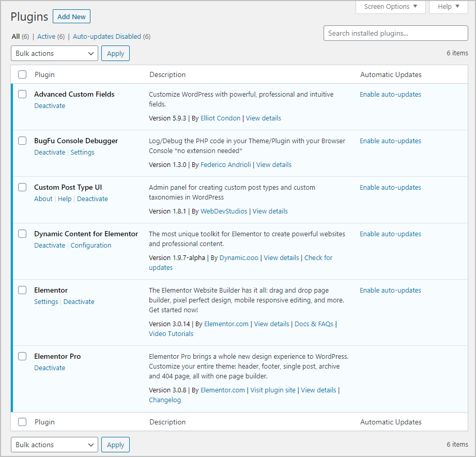Toggle the select-all checkbox in table header

point(22,74)
